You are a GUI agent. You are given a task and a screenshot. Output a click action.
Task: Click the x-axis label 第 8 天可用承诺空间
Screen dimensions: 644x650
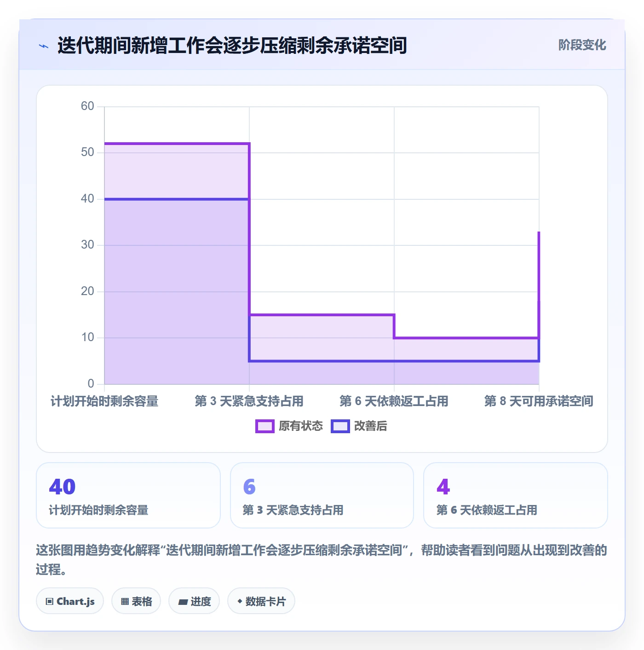click(x=539, y=401)
